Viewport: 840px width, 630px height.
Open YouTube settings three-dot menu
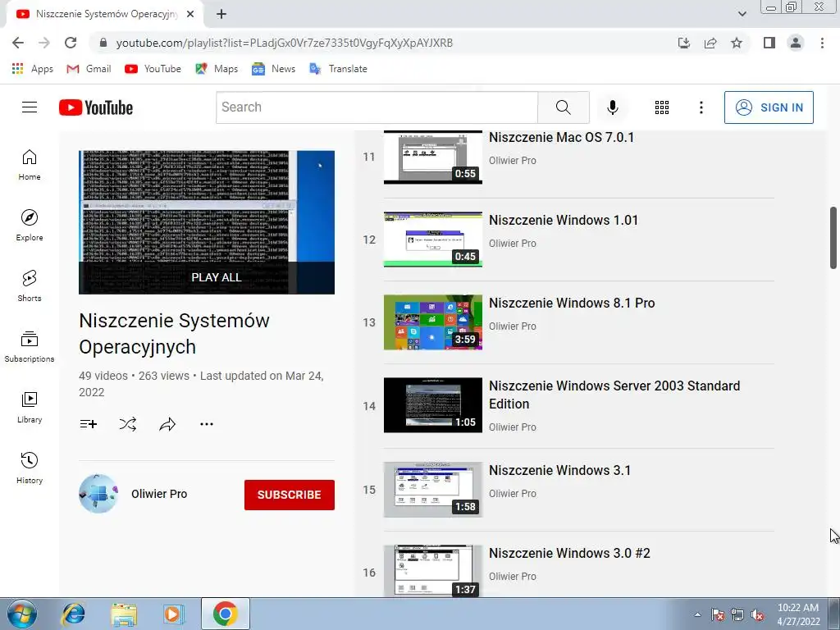[701, 107]
